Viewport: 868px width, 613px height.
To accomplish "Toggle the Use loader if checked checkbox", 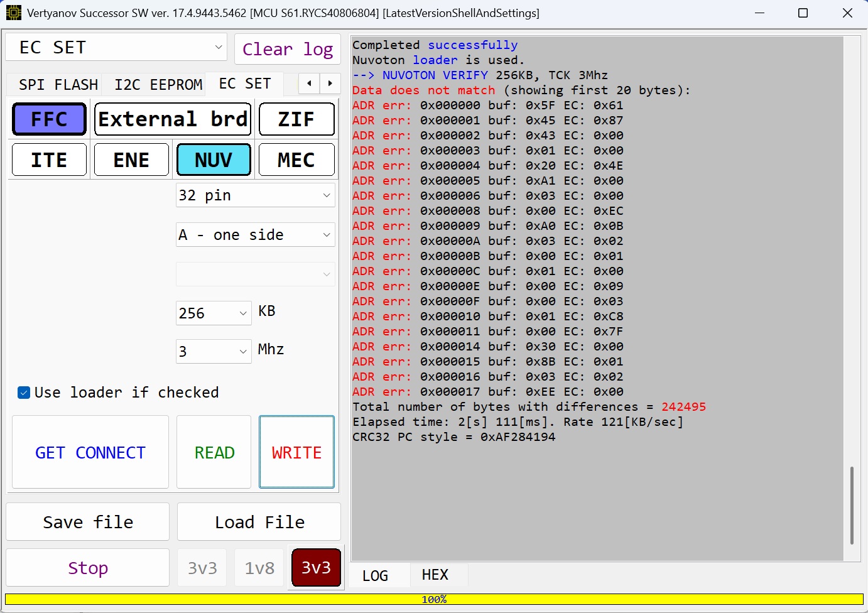I will coord(24,393).
